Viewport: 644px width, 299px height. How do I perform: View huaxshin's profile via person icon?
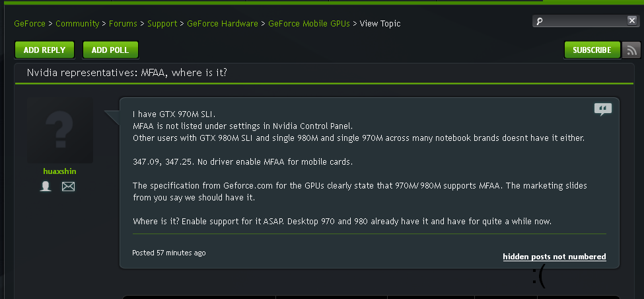tap(46, 187)
